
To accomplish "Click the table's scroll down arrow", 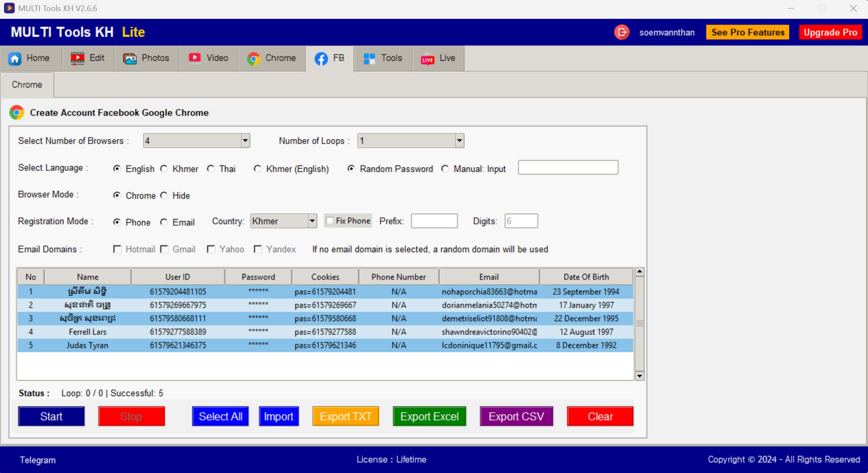I will pyautogui.click(x=640, y=376).
